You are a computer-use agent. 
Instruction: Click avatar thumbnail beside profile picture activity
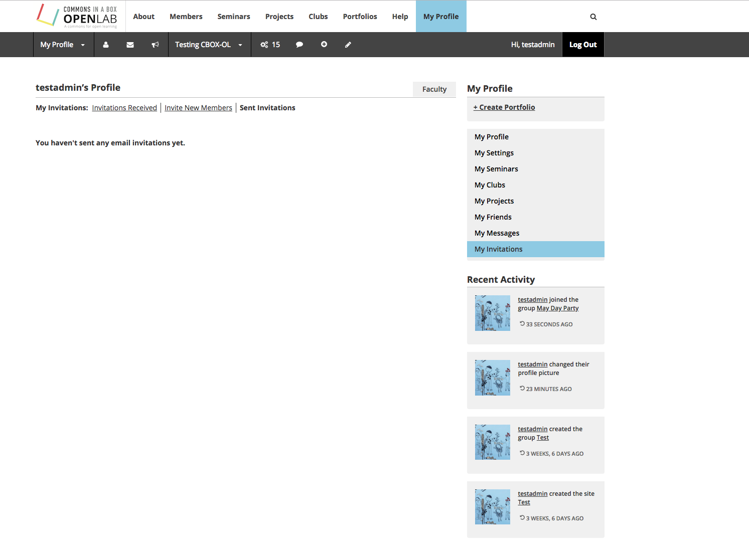[492, 378]
